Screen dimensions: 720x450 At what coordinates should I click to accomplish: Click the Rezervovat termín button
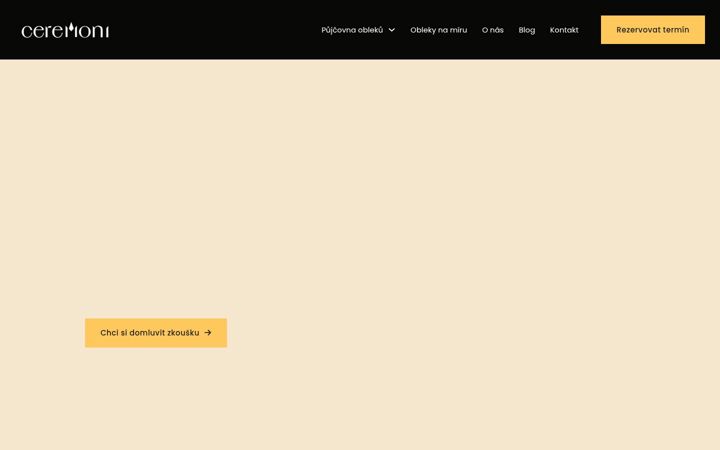[x=652, y=30]
